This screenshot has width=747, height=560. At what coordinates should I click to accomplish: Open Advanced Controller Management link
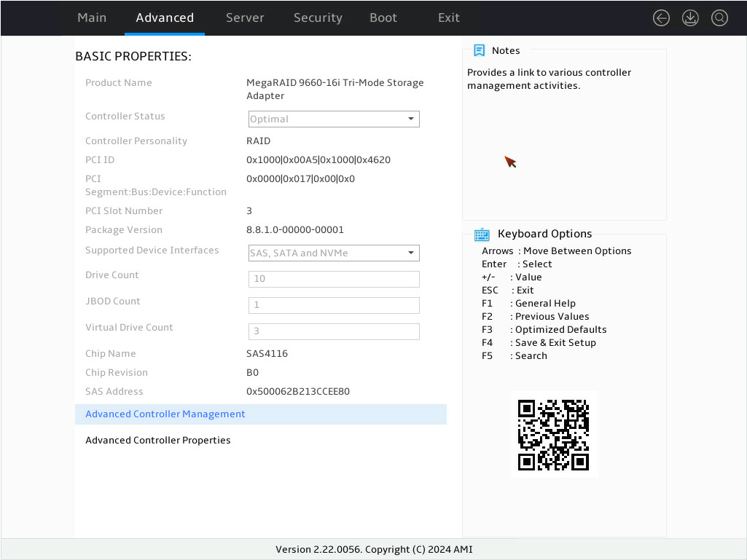pos(261,414)
